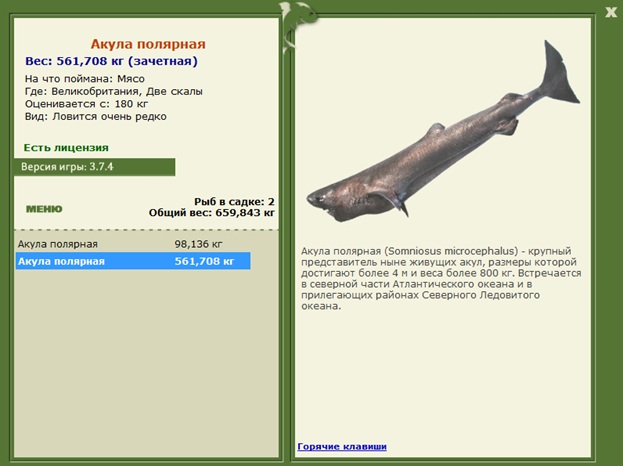
Task: Click the Вид: Ловится очень редко line
Action: coord(94,116)
